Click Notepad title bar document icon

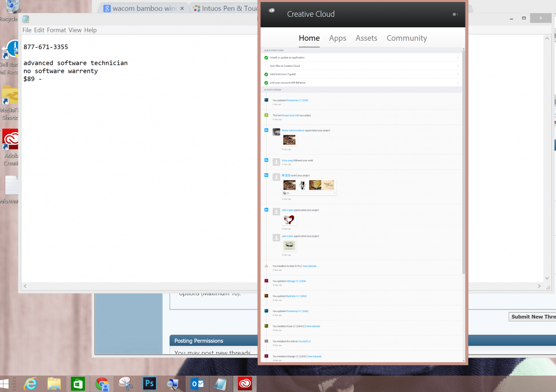click(26, 19)
